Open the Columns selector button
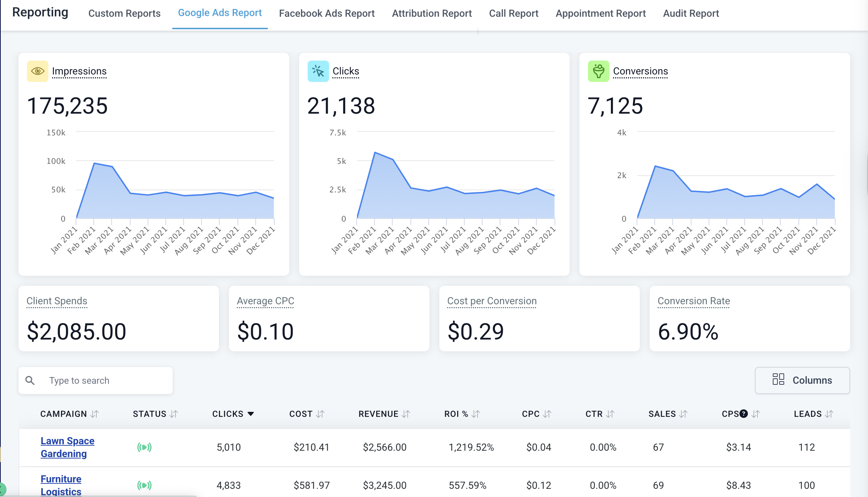Viewport: 868px width, 497px height. [x=802, y=380]
